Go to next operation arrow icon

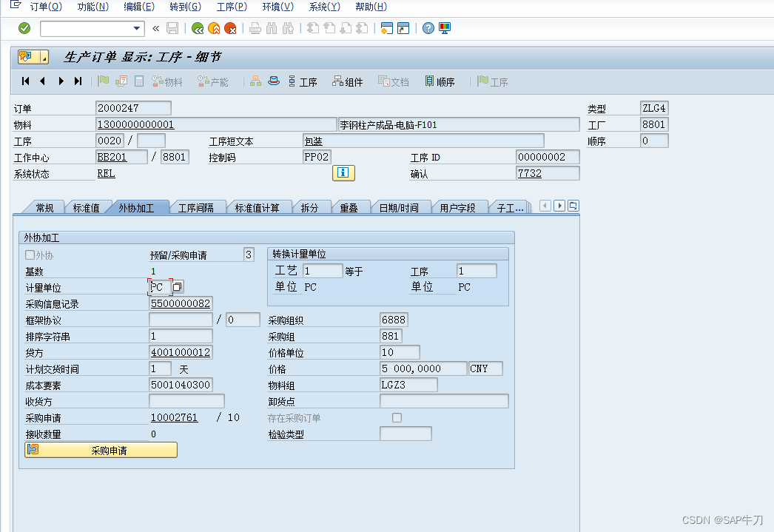[61, 81]
